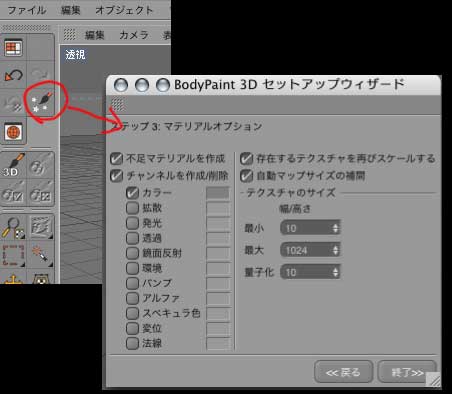Image resolution: width=452 pixels, height=394 pixels.
Task: Click the ステップ 3: マテリアルオプション heading
Action: (x=187, y=127)
